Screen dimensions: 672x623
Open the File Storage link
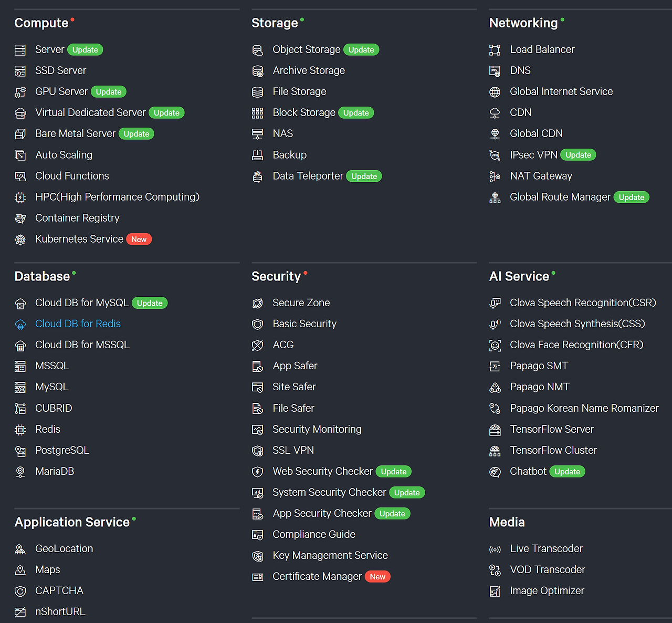tap(299, 91)
